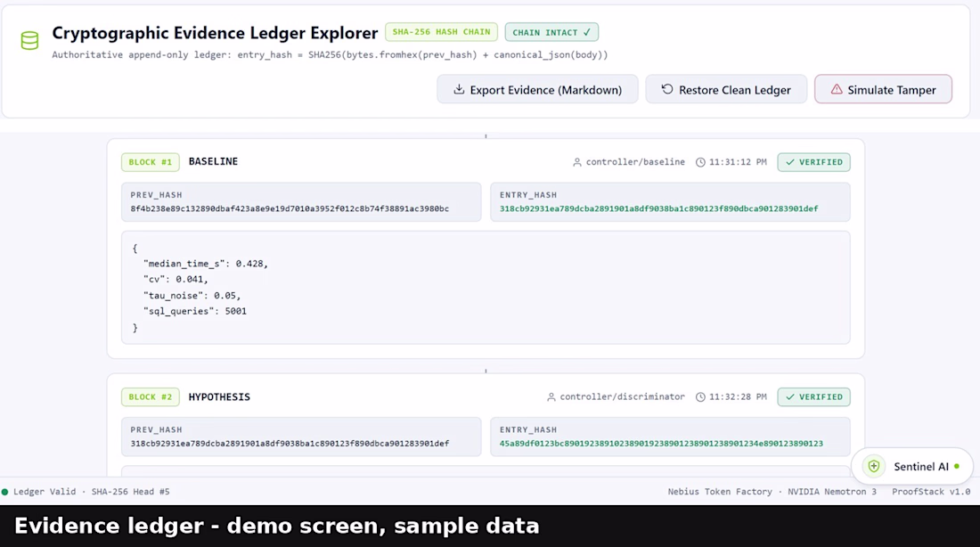Click the checkmark in CHAIN INTACT badge
The image size is (980, 547).
(x=587, y=32)
